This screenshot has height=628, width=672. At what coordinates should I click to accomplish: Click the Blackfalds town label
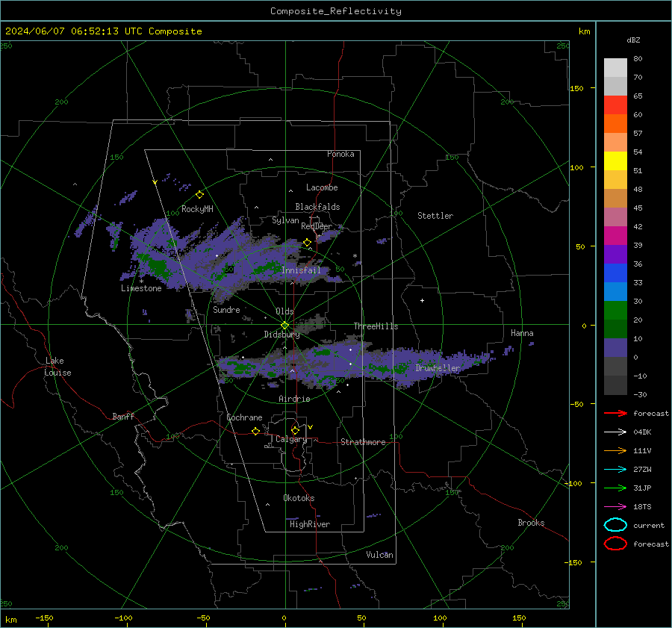tap(317, 207)
